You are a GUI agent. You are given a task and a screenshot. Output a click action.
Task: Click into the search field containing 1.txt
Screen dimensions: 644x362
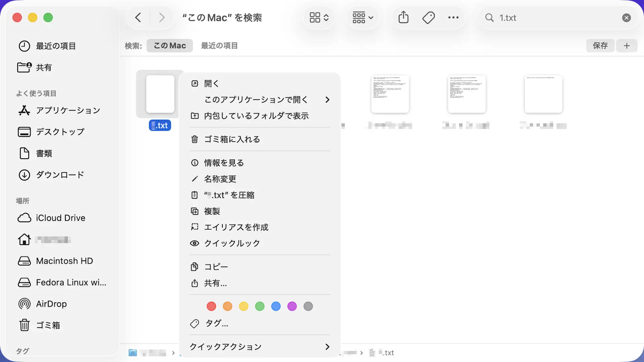(553, 18)
